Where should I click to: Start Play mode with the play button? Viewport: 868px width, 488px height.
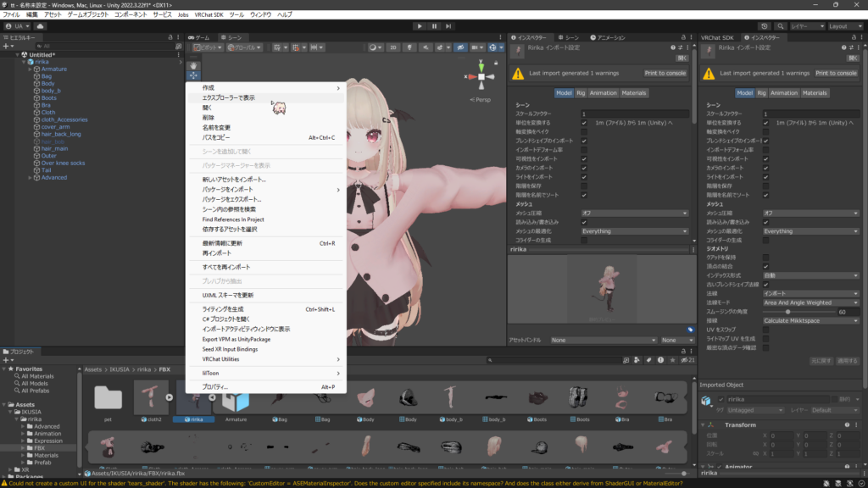[420, 26]
